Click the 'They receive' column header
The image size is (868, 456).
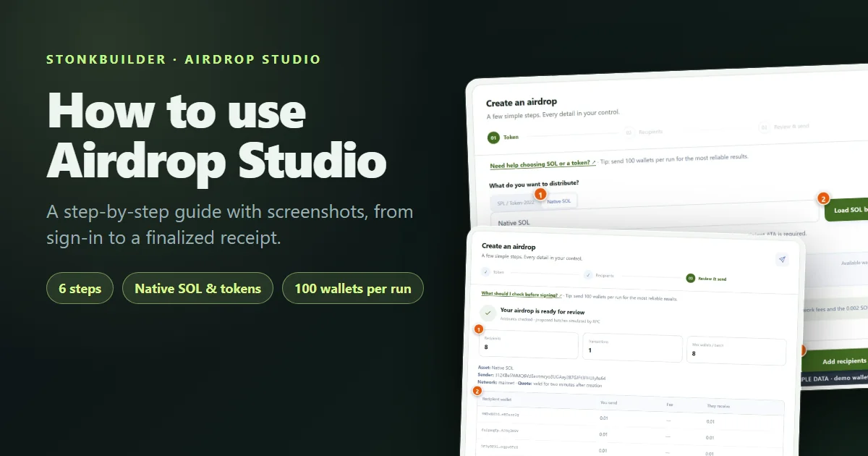[718, 406]
